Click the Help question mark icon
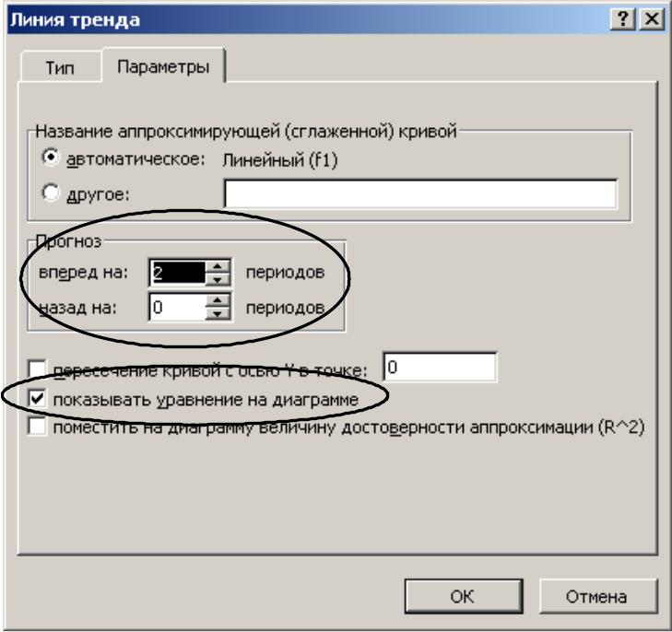Image resolution: width=672 pixels, height=632 pixels. [x=623, y=19]
